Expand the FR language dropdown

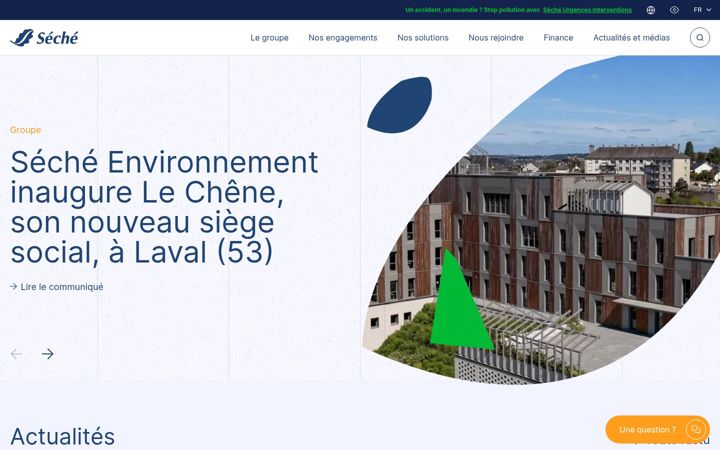pyautogui.click(x=702, y=10)
